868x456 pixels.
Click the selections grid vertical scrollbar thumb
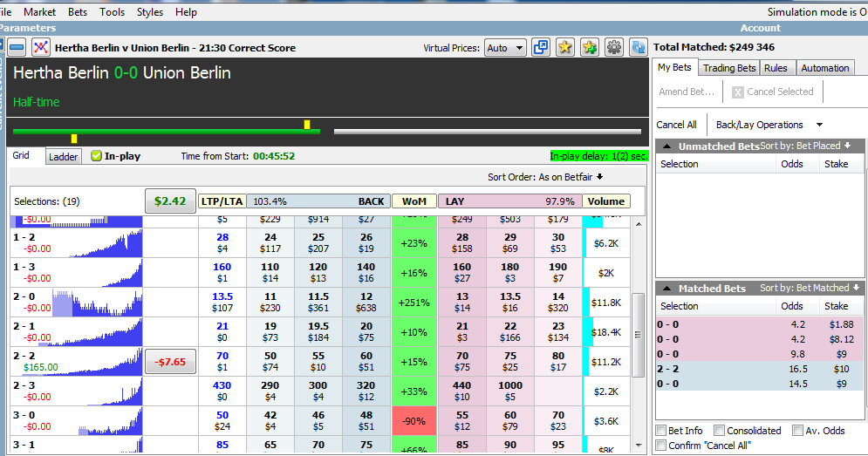pos(639,335)
